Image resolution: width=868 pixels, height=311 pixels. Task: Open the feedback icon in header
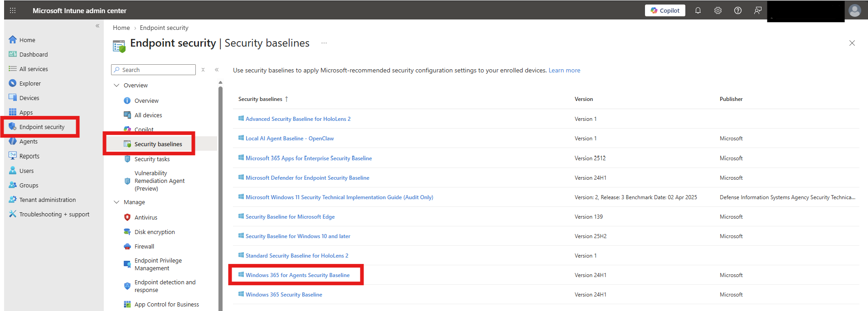point(758,10)
